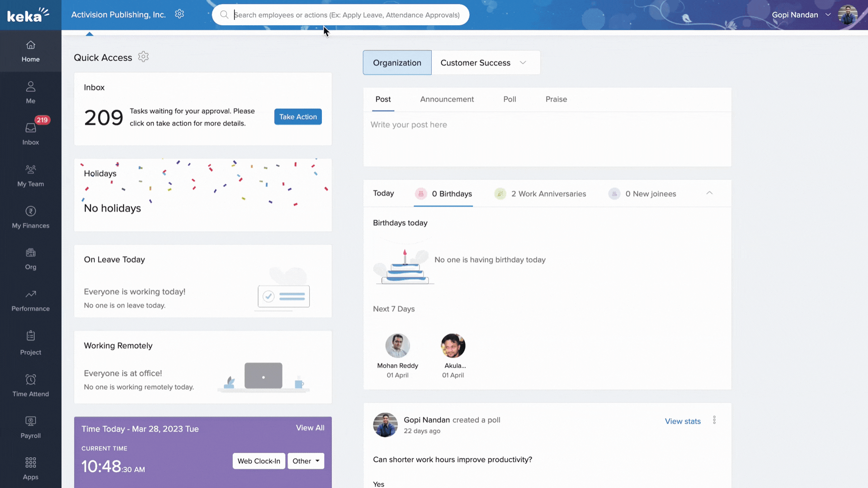The height and width of the screenshot is (488, 868).
Task: Go to My Team section
Action: [30, 170]
